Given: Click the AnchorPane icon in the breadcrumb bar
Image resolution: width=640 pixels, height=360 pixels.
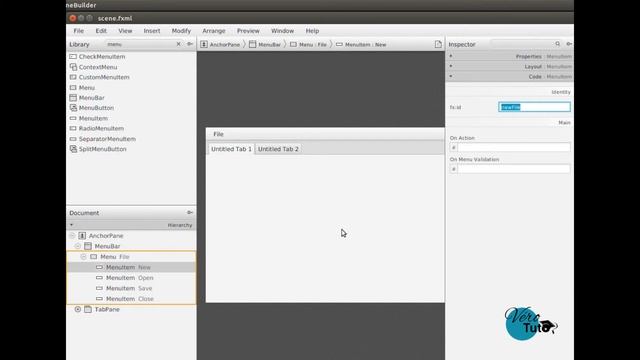Looking at the screenshot, I should coord(204,44).
